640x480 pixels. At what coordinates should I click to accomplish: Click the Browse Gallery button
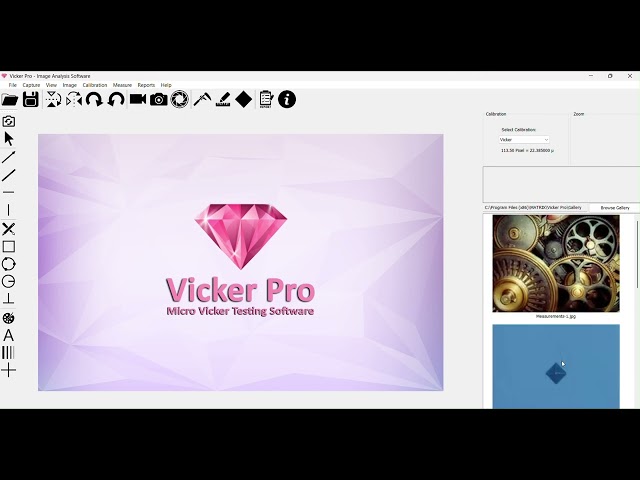[615, 208]
